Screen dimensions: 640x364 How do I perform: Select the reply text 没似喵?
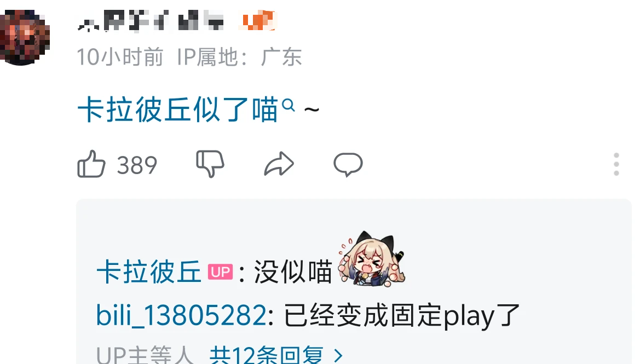coord(293,272)
